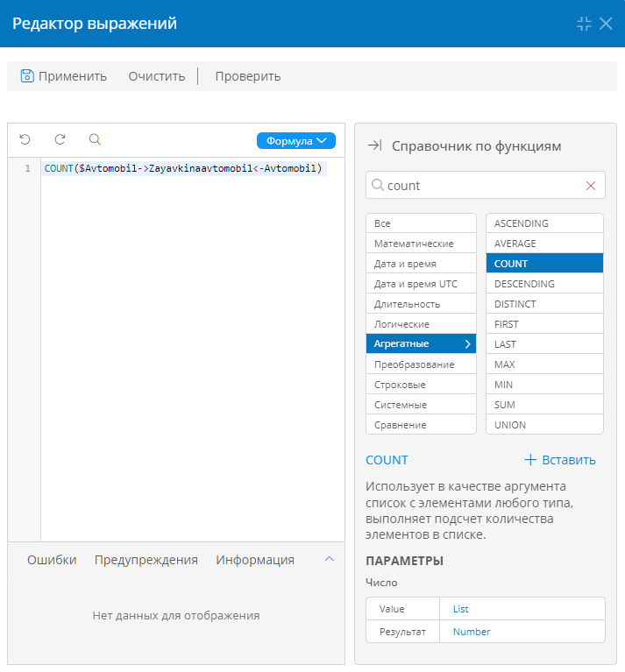Viewport: 625px width, 672px height.
Task: Select the Математические category
Action: tap(421, 244)
